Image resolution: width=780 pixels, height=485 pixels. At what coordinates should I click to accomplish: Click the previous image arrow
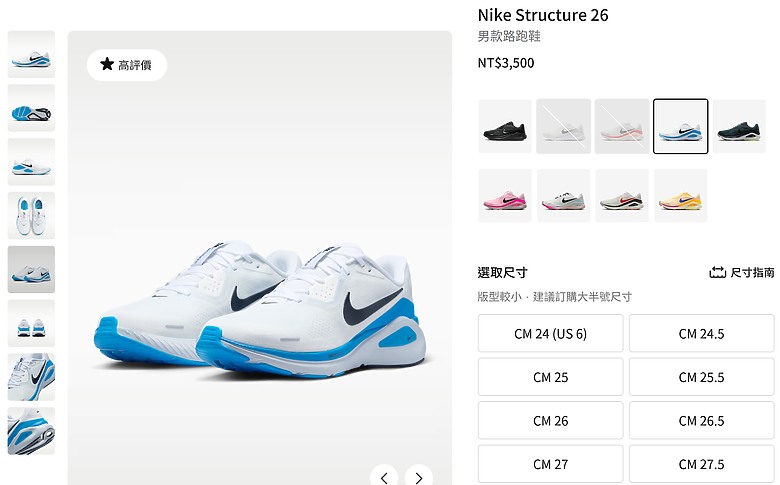click(x=384, y=478)
